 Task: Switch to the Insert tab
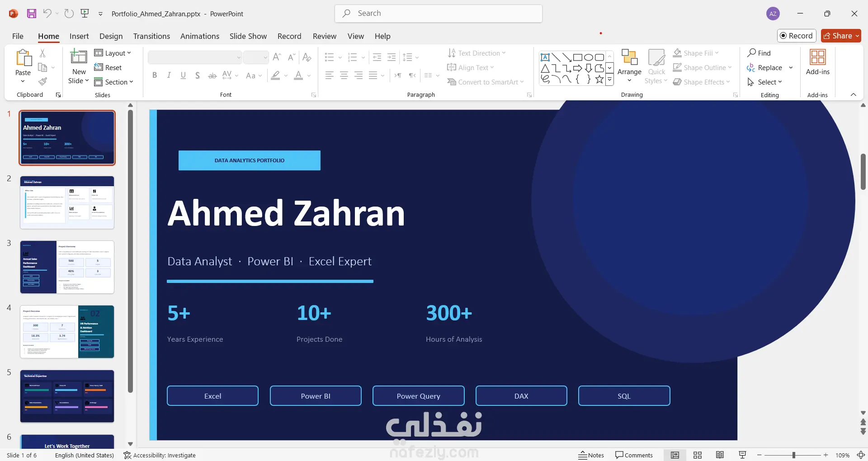pos(79,36)
